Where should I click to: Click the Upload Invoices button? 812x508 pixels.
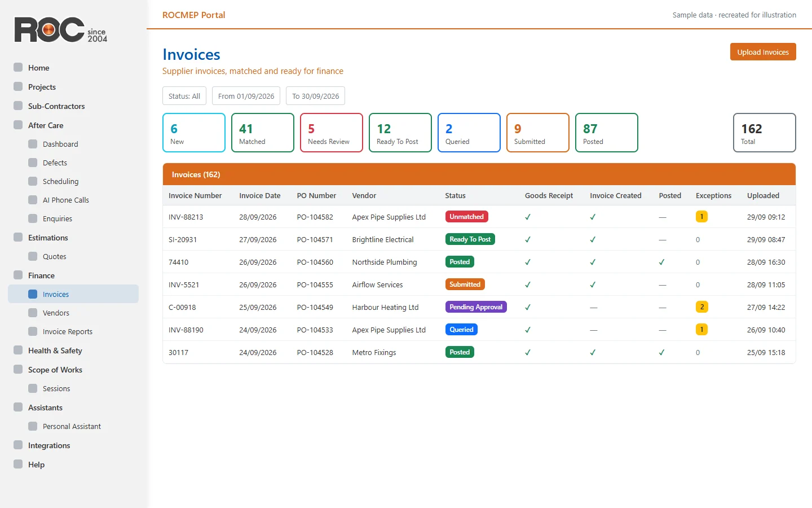[x=763, y=52]
